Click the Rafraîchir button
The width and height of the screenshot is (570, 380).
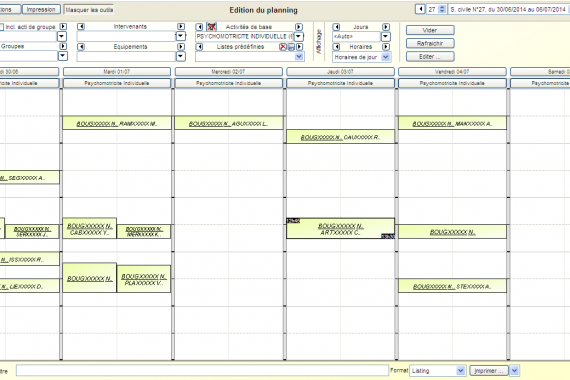(x=430, y=43)
